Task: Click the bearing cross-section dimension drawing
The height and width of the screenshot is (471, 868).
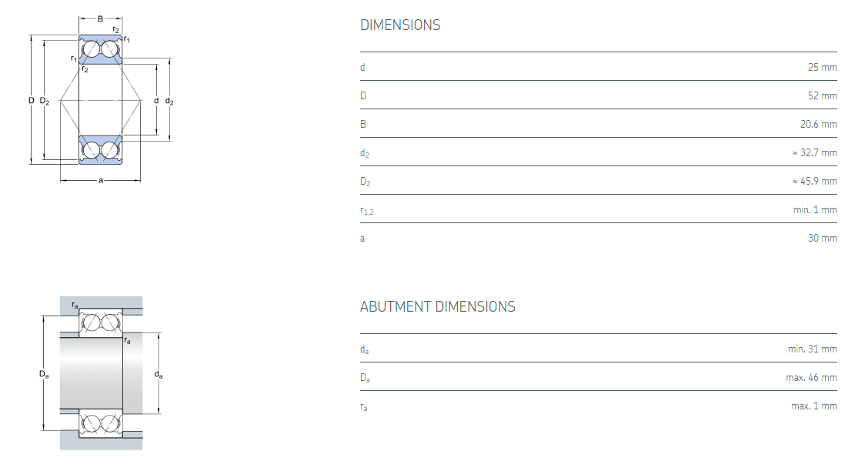Action: (x=101, y=100)
